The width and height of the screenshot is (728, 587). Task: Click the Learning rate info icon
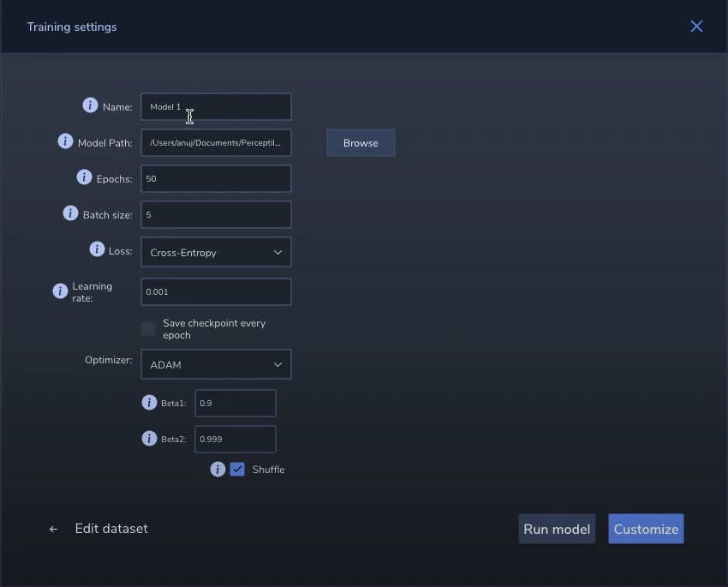pyautogui.click(x=60, y=291)
